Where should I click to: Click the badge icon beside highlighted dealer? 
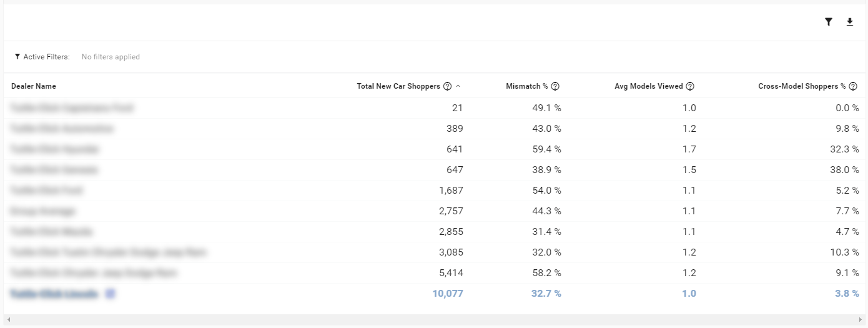coord(110,293)
